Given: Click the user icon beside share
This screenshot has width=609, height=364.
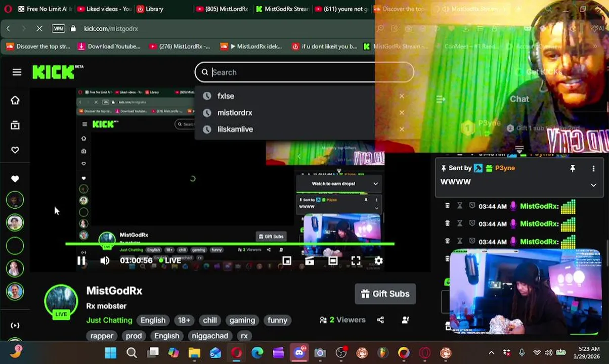Looking at the screenshot, I should [405, 320].
